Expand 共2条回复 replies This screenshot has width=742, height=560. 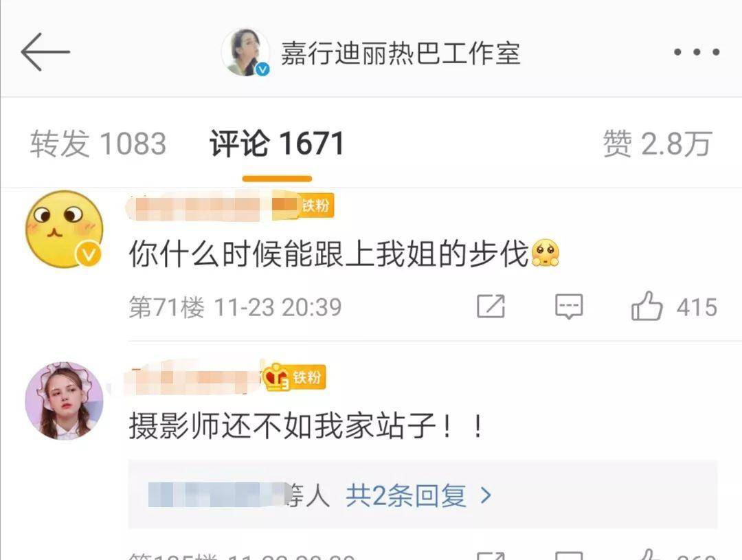point(406,495)
